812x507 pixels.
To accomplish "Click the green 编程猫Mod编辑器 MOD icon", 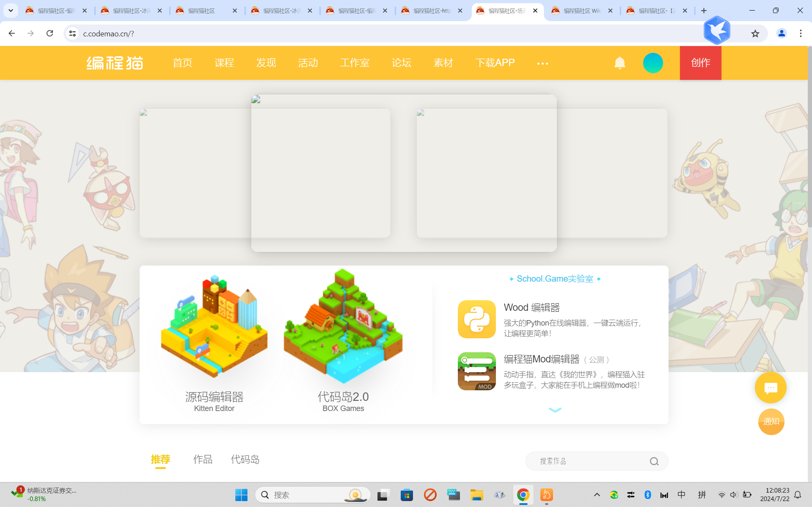I will (476, 371).
